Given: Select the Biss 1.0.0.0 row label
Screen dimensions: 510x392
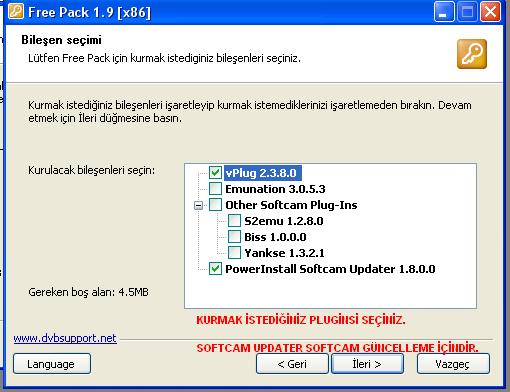Looking at the screenshot, I should [x=275, y=237].
